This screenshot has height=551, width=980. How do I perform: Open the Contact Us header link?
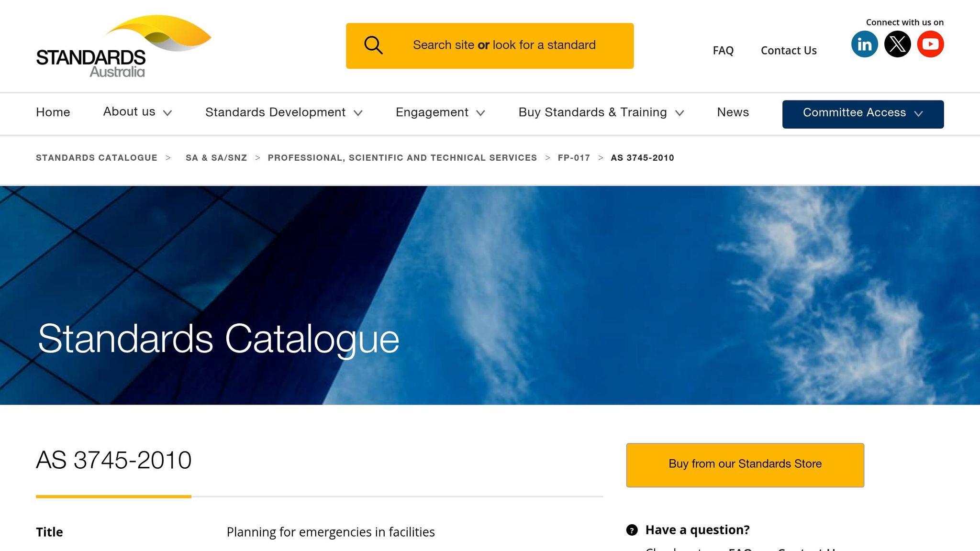pos(788,51)
